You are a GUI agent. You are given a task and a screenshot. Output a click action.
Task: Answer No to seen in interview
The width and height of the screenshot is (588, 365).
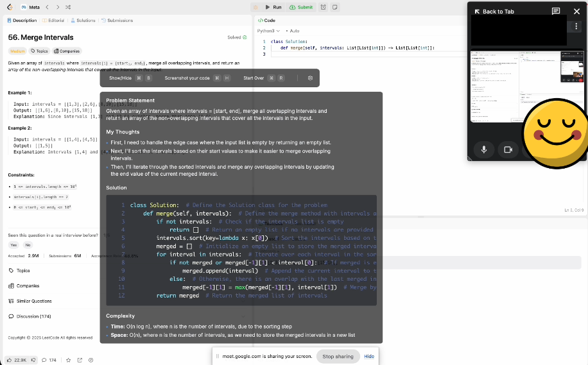[28, 244]
